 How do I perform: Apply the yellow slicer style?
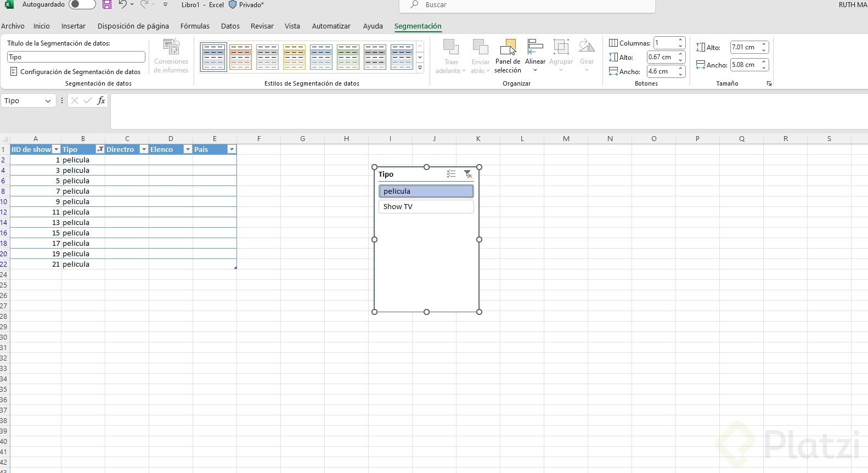point(294,57)
